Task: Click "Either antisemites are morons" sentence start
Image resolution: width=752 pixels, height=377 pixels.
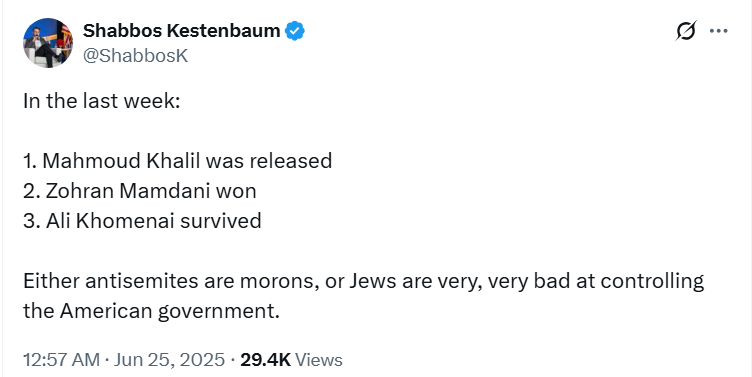Action: pos(171,281)
